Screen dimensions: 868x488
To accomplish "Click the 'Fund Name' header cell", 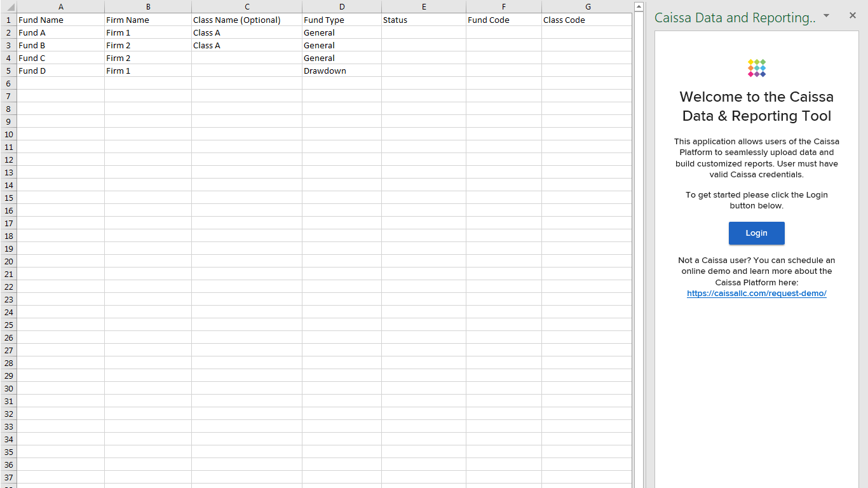I will (x=61, y=20).
